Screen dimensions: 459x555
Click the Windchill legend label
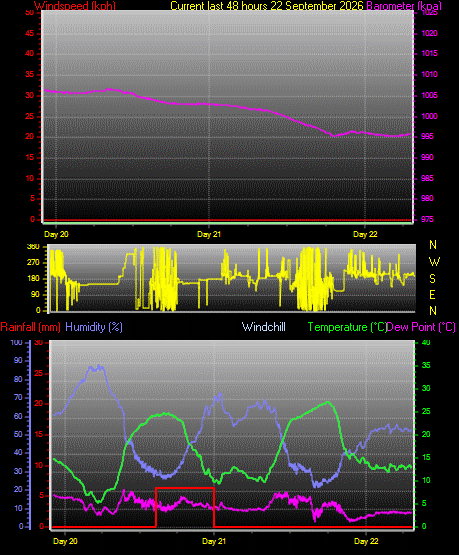coord(264,327)
